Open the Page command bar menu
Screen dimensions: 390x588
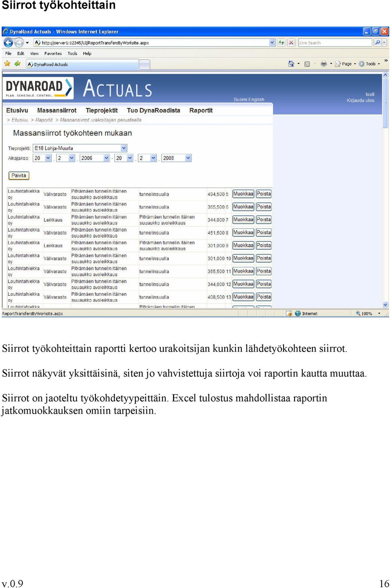(345, 64)
